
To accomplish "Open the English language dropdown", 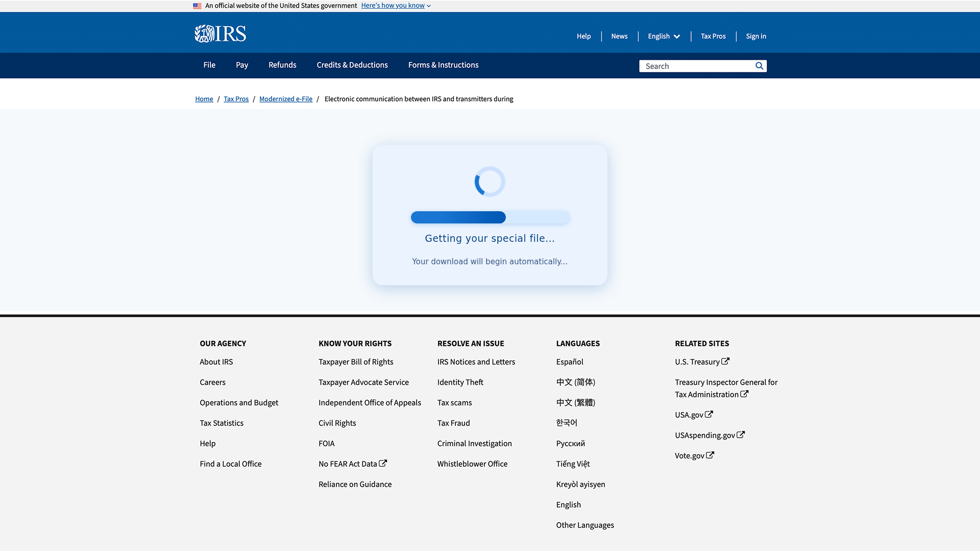I will (x=664, y=36).
